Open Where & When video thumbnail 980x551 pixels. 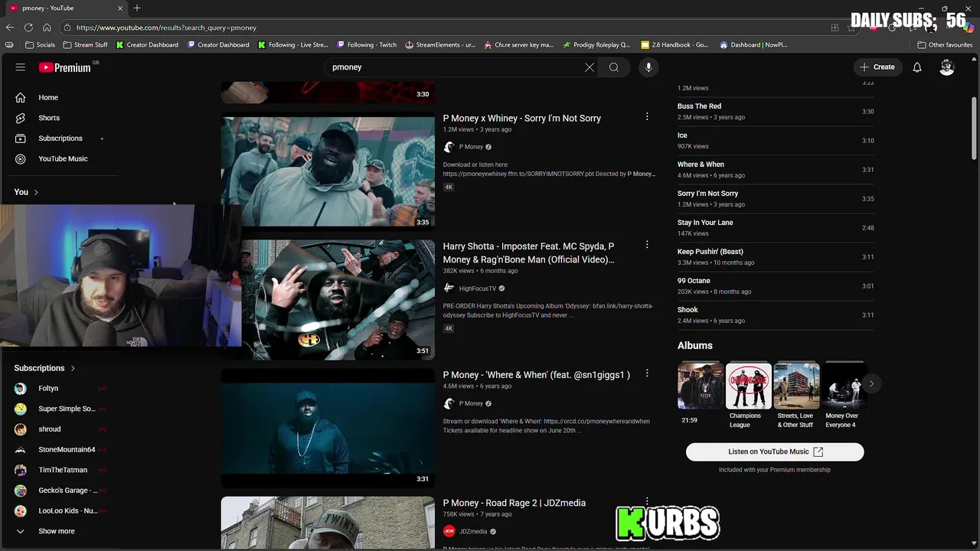pos(328,428)
